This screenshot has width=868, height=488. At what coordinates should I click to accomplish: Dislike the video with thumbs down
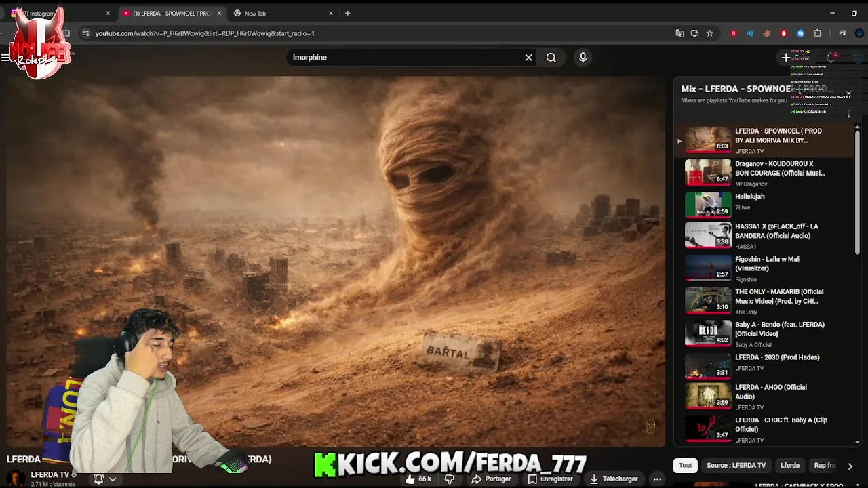pyautogui.click(x=449, y=479)
